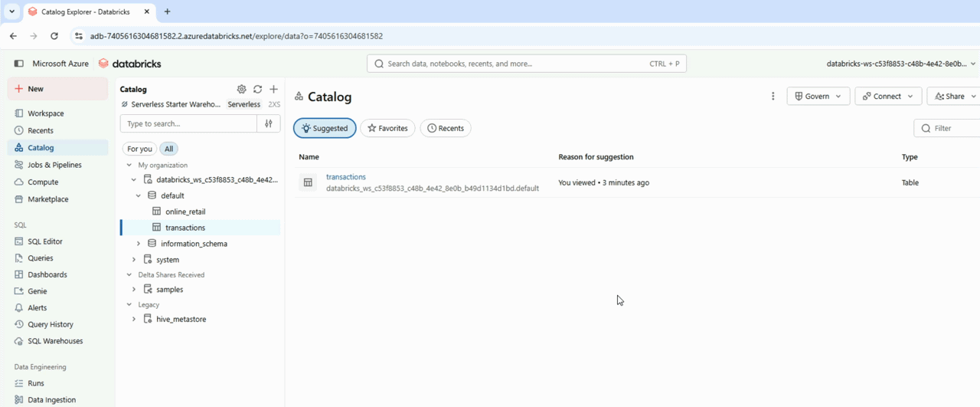Collapse the default schema

tap(139, 195)
